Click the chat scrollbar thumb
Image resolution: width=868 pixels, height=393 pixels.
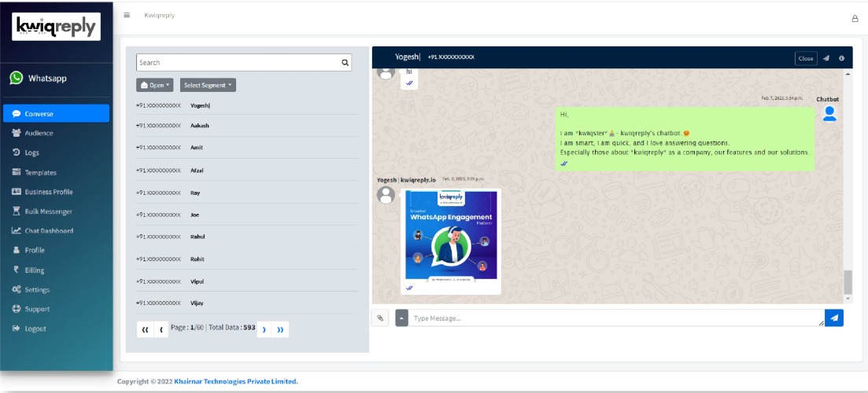click(x=848, y=282)
